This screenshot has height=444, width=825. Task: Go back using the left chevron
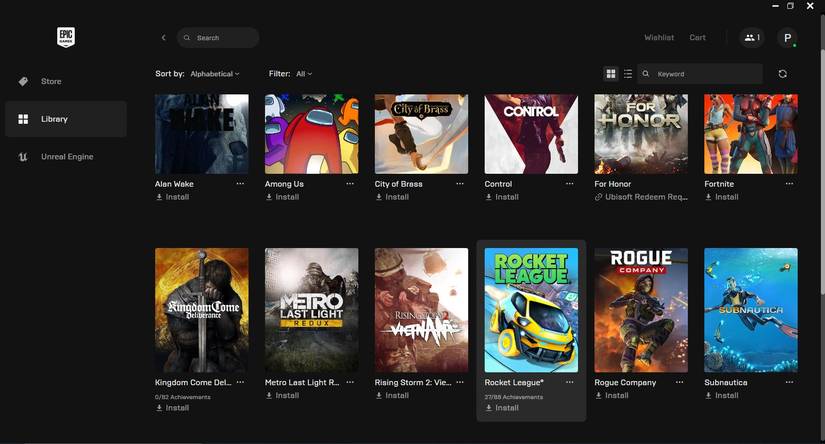tap(164, 38)
